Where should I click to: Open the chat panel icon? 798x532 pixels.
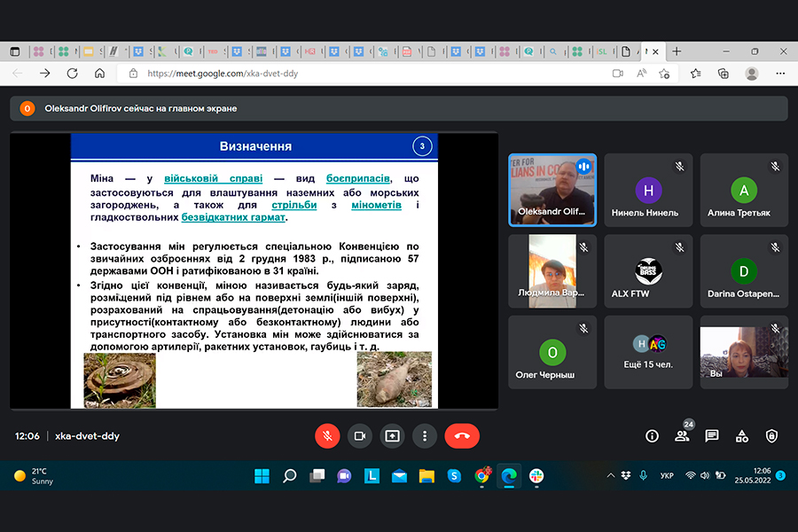click(x=711, y=435)
